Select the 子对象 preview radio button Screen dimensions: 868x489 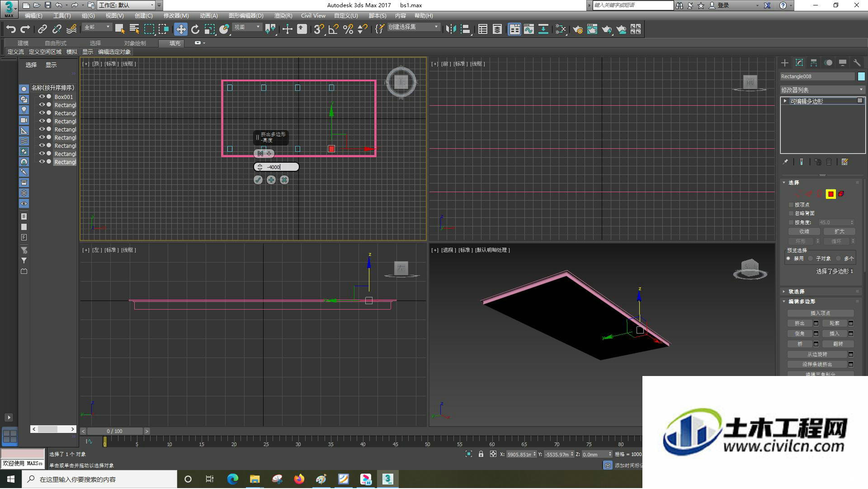(x=811, y=259)
